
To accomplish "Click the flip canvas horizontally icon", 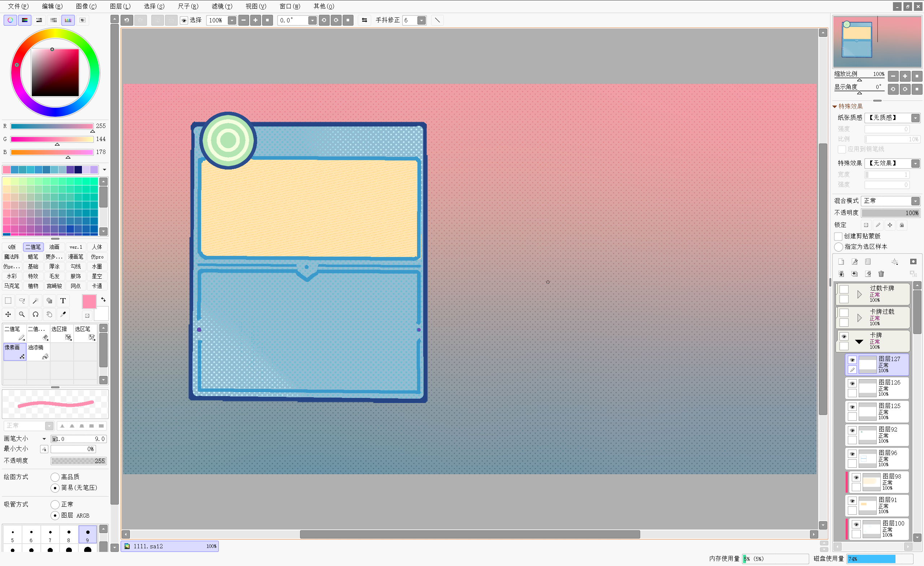I will tap(364, 20).
